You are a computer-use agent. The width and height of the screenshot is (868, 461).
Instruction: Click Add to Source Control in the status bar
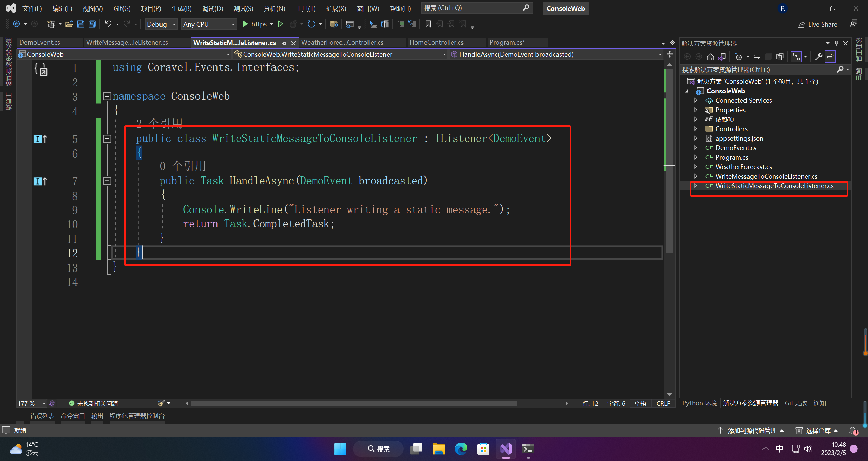click(x=751, y=430)
